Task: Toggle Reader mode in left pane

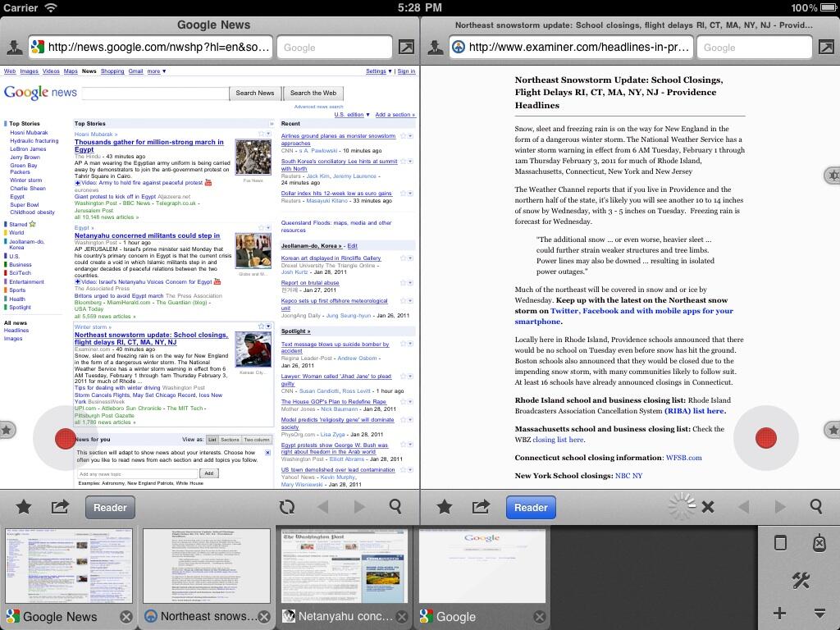Action: point(110,507)
